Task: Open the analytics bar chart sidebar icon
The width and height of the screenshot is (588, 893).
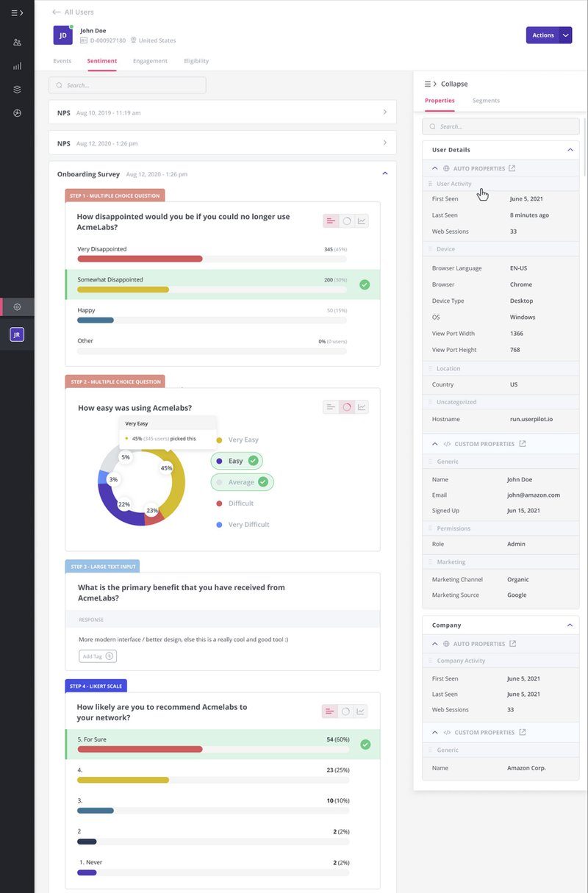Action: point(17,66)
